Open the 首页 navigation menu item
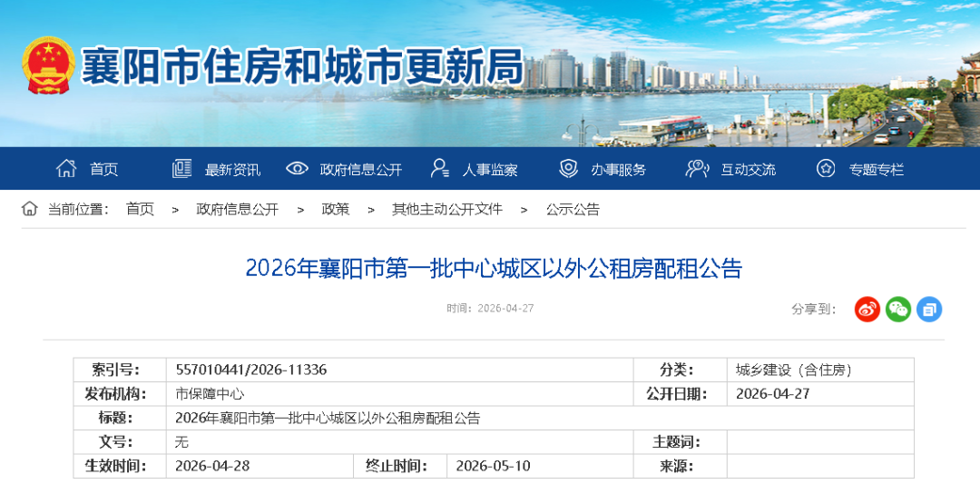This screenshot has width=980, height=494. [103, 170]
